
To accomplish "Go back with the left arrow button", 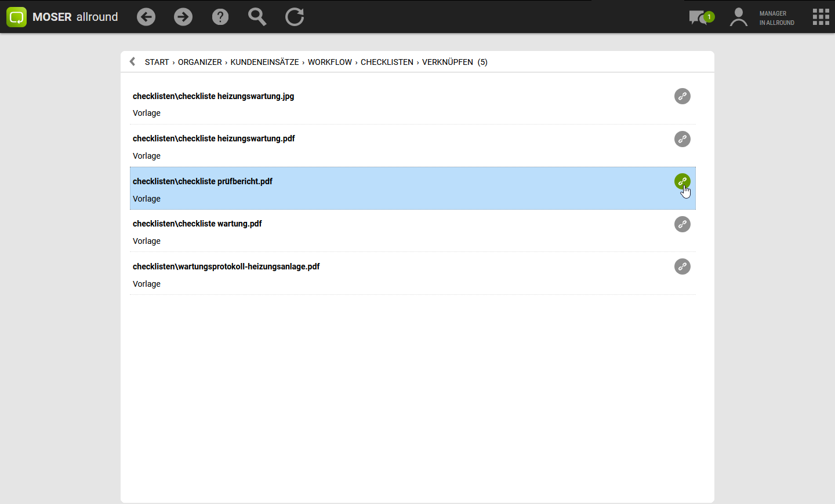I will [146, 17].
